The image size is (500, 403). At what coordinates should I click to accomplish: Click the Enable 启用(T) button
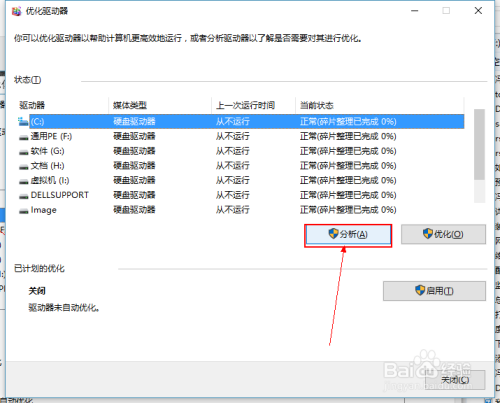point(434,291)
